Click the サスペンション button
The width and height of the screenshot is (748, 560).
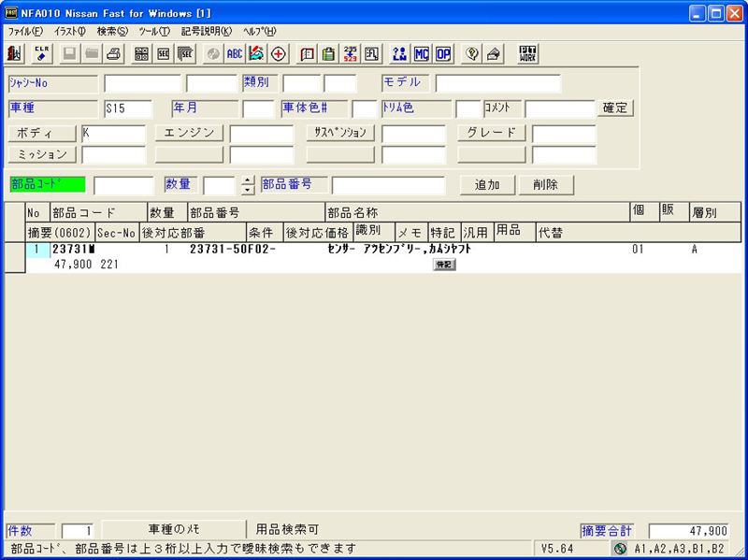pos(340,133)
